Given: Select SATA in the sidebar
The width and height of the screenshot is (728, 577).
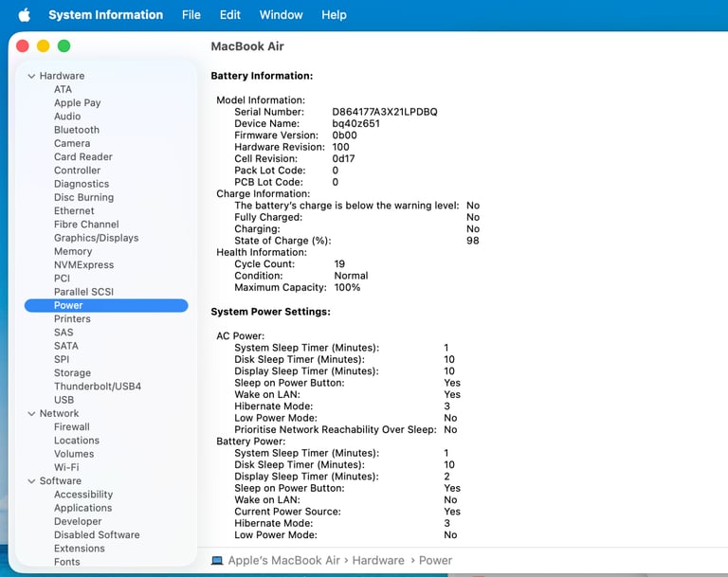Looking at the screenshot, I should click(x=66, y=346).
